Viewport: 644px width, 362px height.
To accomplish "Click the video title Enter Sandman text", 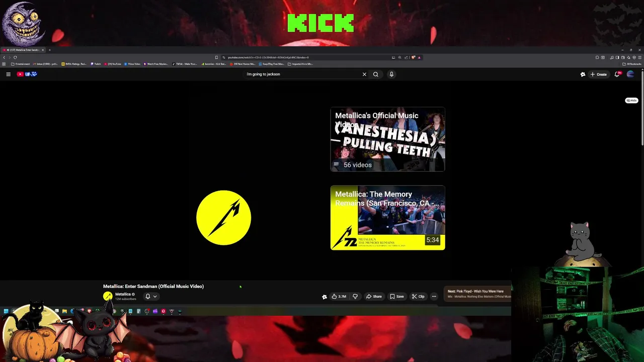I will coord(153,286).
